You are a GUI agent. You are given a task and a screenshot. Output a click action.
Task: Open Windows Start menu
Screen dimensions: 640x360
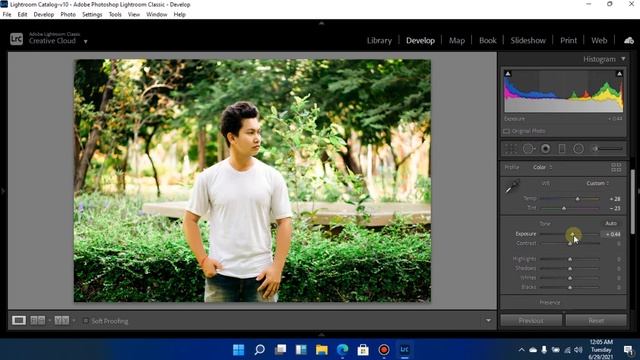239,350
